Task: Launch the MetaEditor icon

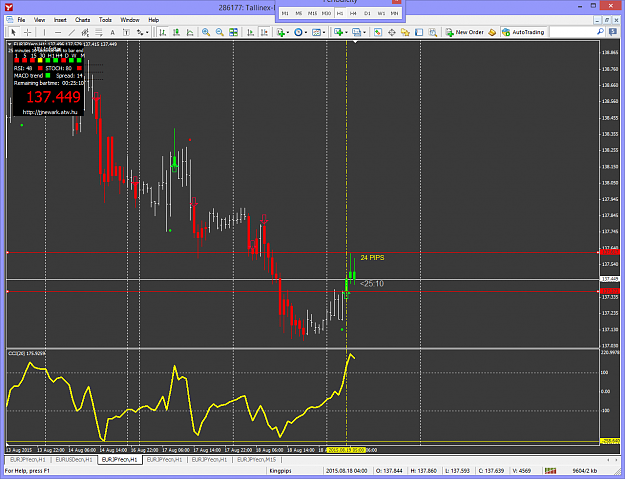Action: click(492, 32)
